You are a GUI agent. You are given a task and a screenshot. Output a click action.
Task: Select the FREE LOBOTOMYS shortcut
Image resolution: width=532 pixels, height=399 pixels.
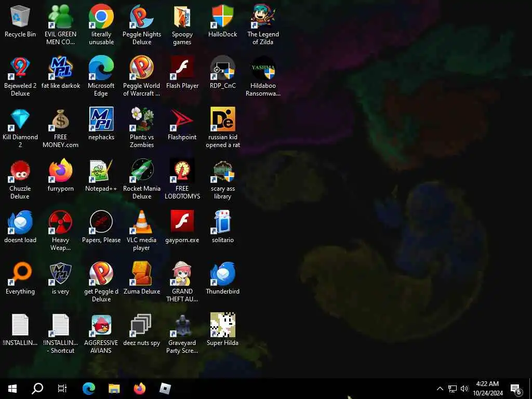[x=182, y=179]
